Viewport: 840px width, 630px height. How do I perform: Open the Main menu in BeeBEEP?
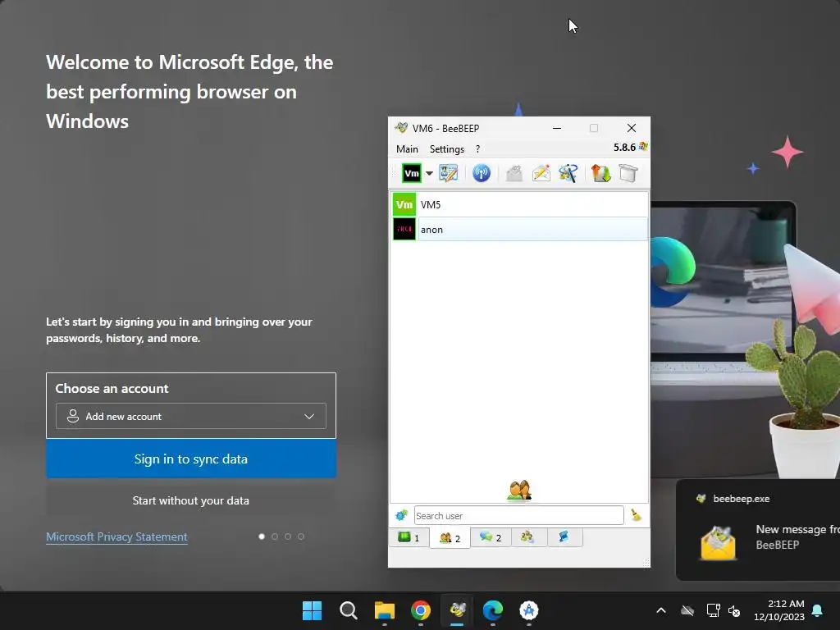tap(407, 149)
